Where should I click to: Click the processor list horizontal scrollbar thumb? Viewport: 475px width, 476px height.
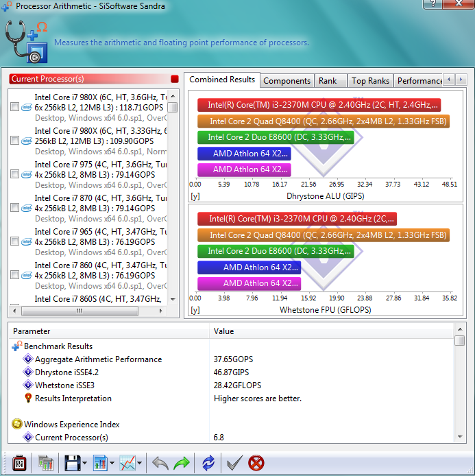click(80, 311)
